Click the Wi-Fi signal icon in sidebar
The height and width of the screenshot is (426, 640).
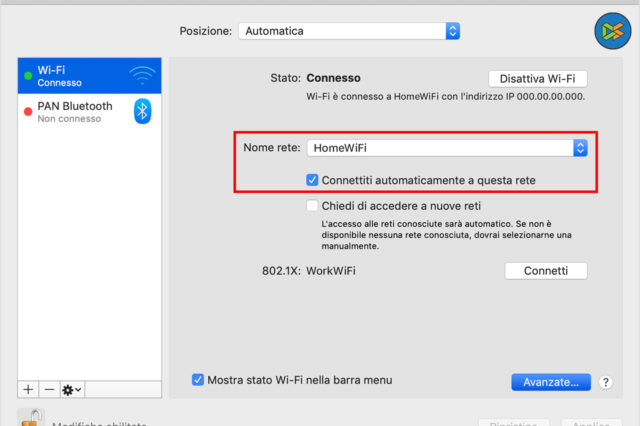coord(142,75)
